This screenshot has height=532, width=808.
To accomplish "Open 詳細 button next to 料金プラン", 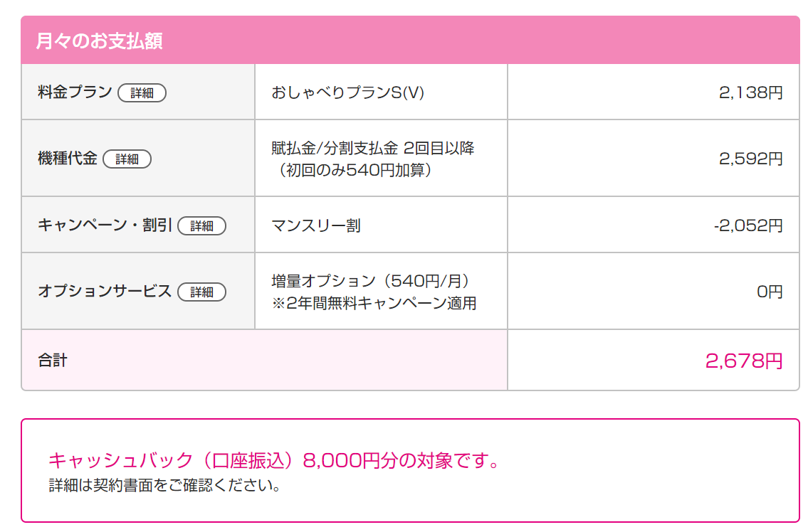I will pyautogui.click(x=142, y=92).
